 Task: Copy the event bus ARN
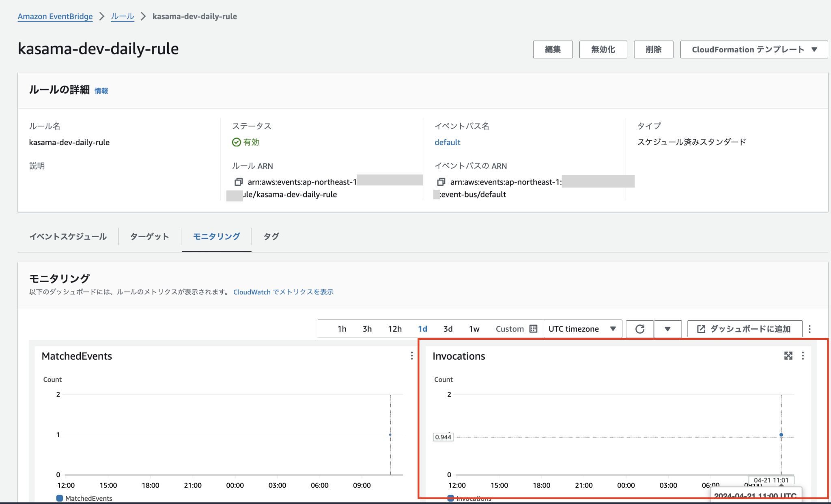pos(441,182)
